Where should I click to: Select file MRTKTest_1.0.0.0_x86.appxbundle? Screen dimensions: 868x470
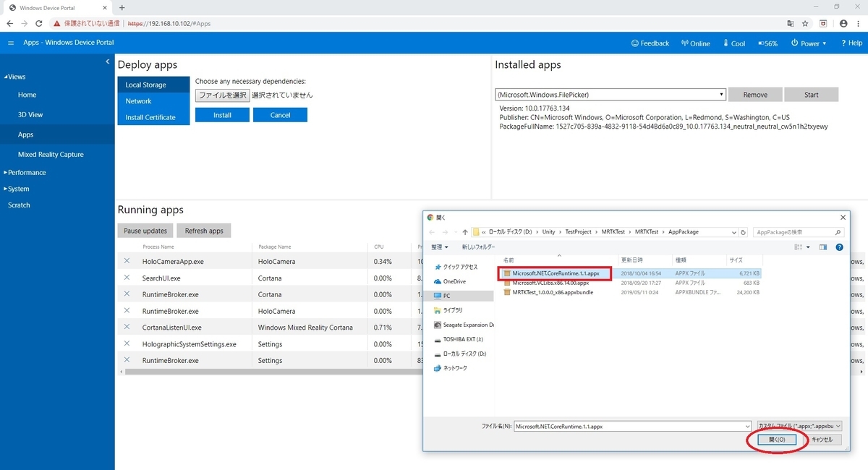[552, 292]
